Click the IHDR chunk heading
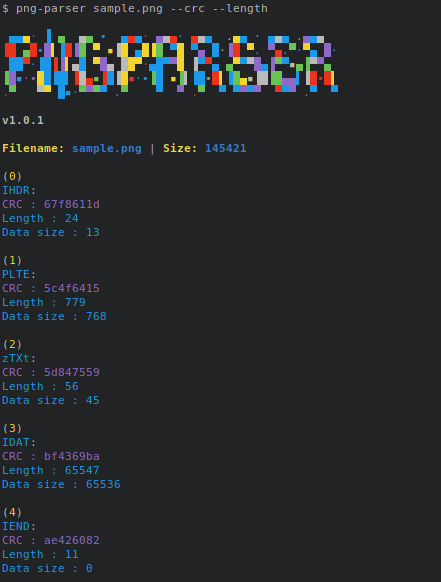 tap(16, 190)
